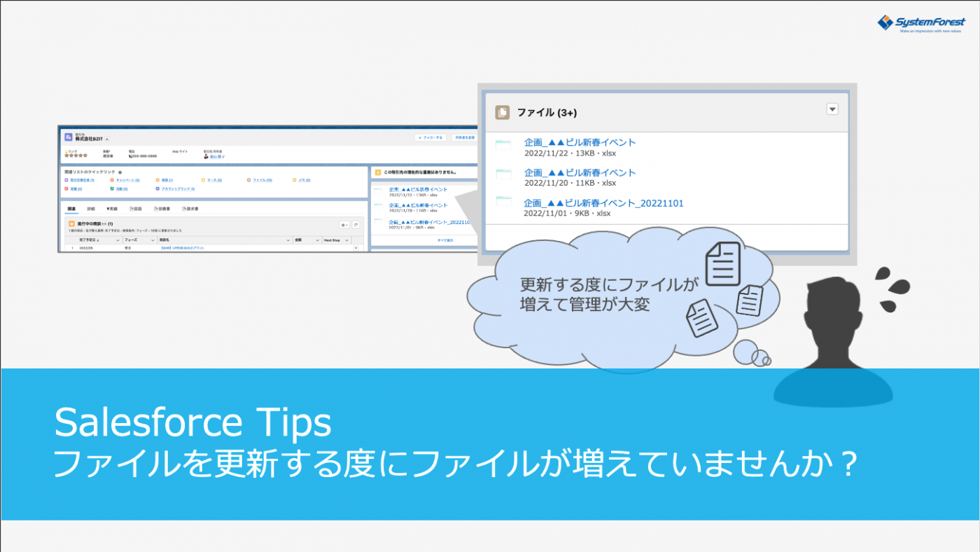
Task: Open the ファイル (3+) title in enlarged panel
Action: [x=547, y=112]
